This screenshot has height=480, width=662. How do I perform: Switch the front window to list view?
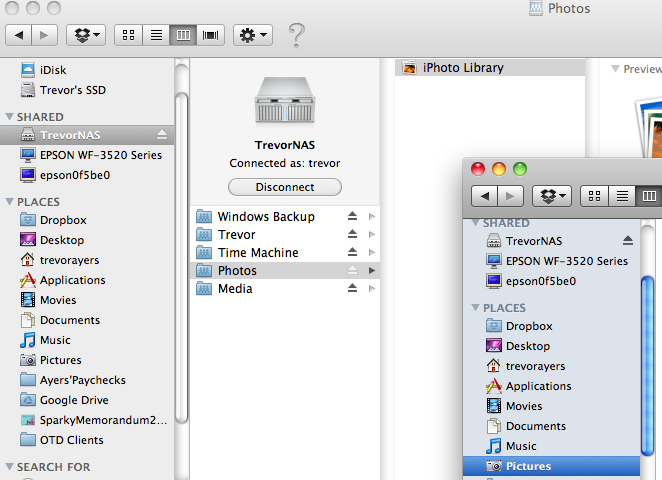point(622,196)
